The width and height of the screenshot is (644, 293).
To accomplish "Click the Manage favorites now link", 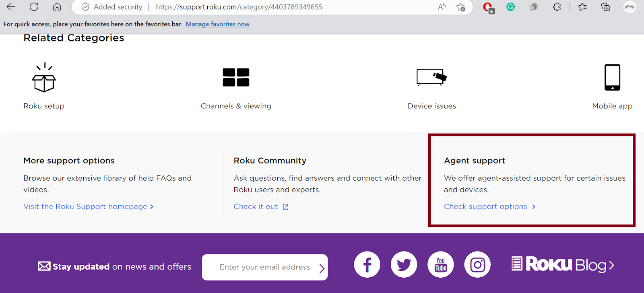I will [x=217, y=24].
